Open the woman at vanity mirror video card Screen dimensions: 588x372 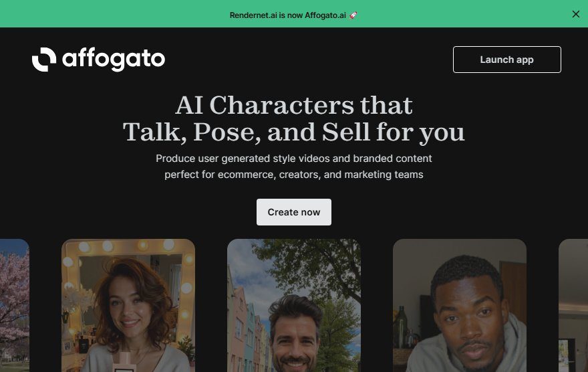pos(128,305)
